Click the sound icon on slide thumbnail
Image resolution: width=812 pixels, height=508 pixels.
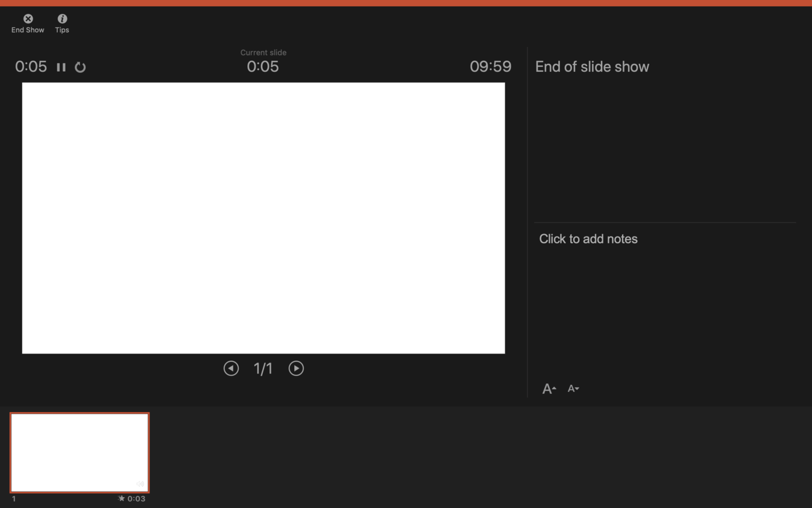pyautogui.click(x=140, y=484)
